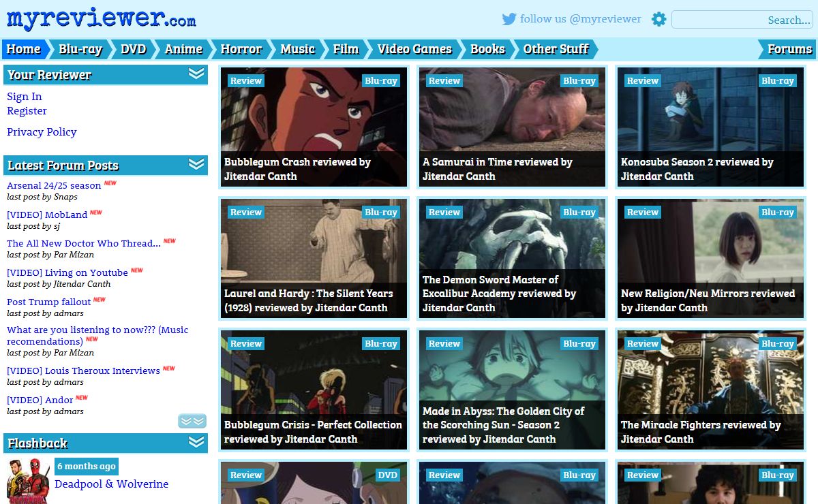Collapse the Flashback panel
This screenshot has width=818, height=504.
[x=196, y=442]
